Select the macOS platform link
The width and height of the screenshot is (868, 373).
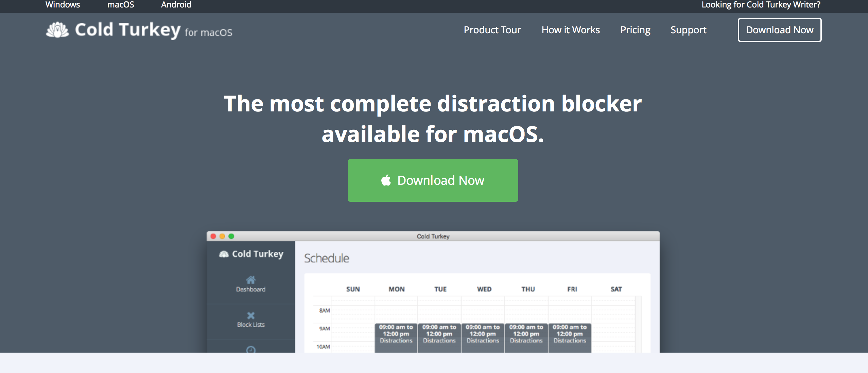(x=121, y=5)
